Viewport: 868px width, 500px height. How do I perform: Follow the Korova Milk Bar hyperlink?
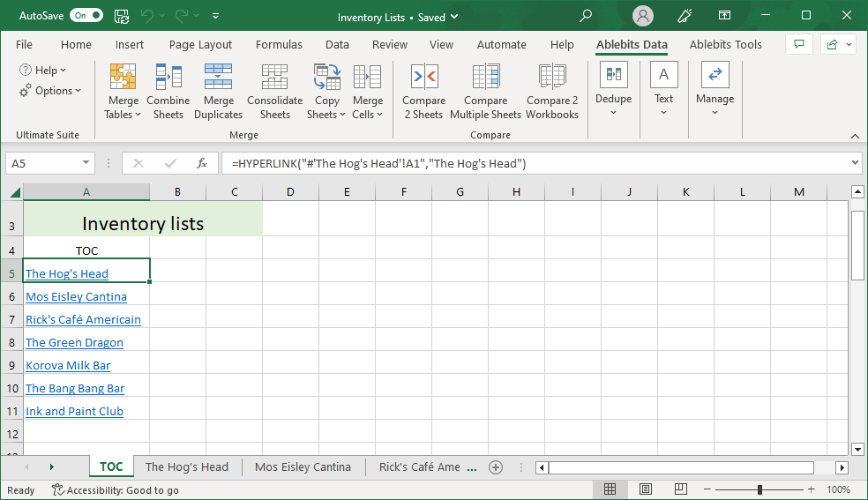68,366
